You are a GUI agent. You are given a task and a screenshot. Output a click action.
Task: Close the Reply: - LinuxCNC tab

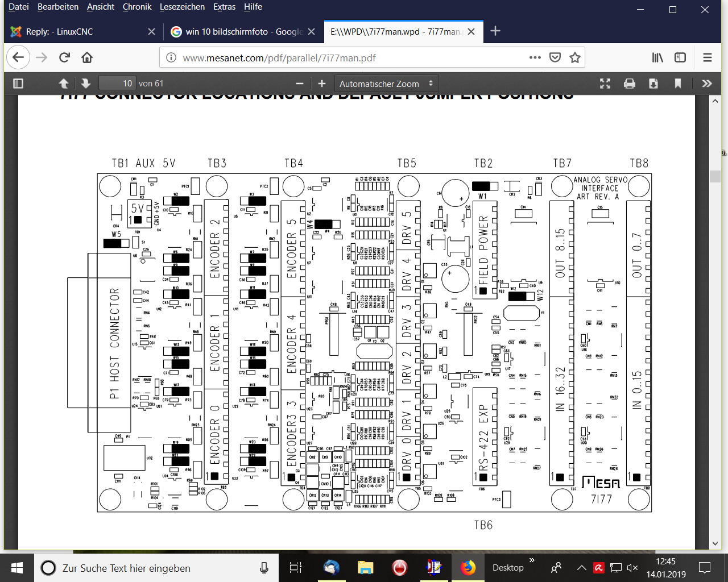pyautogui.click(x=151, y=32)
